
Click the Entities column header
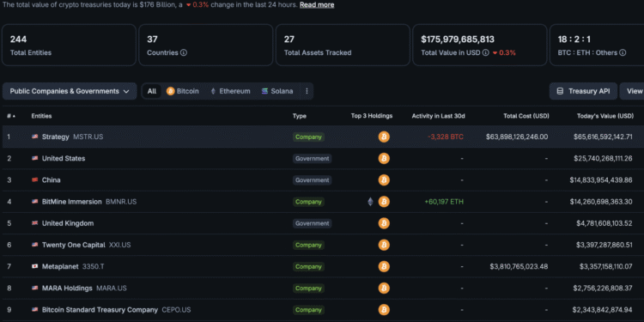click(x=41, y=116)
